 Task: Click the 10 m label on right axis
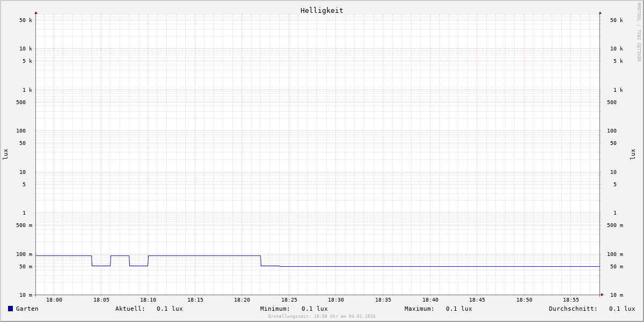tap(617, 295)
